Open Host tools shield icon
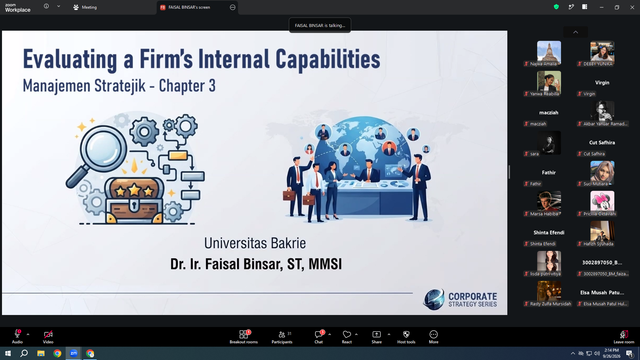Screen dimensions: 640x360 coord(406,334)
